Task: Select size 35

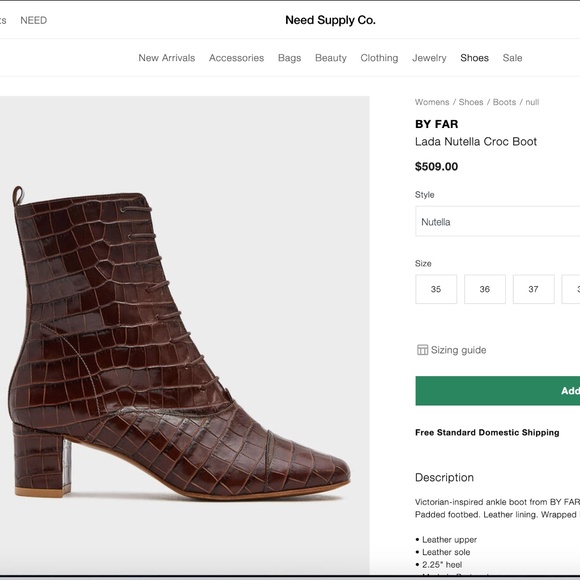Action: pos(436,289)
